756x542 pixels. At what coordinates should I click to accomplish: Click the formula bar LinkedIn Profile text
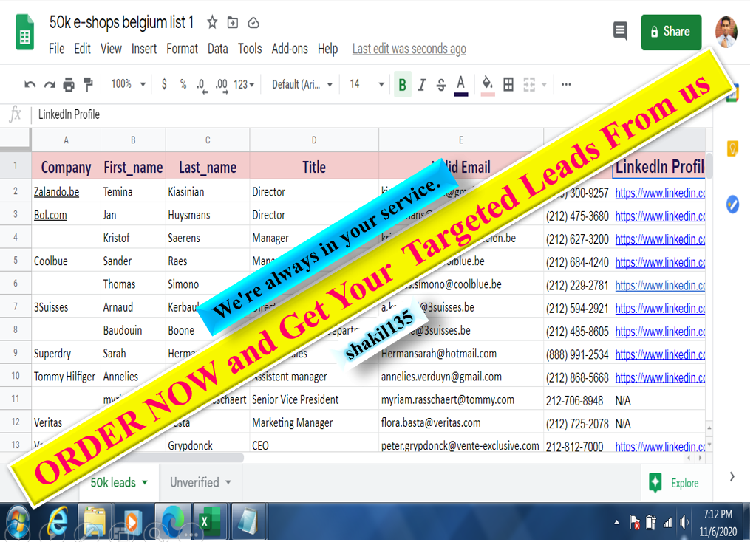[69, 114]
